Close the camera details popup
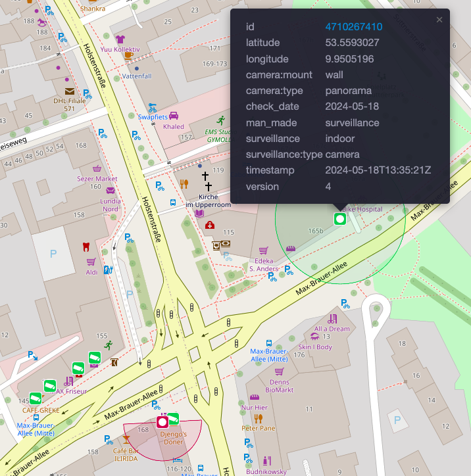 (x=439, y=20)
